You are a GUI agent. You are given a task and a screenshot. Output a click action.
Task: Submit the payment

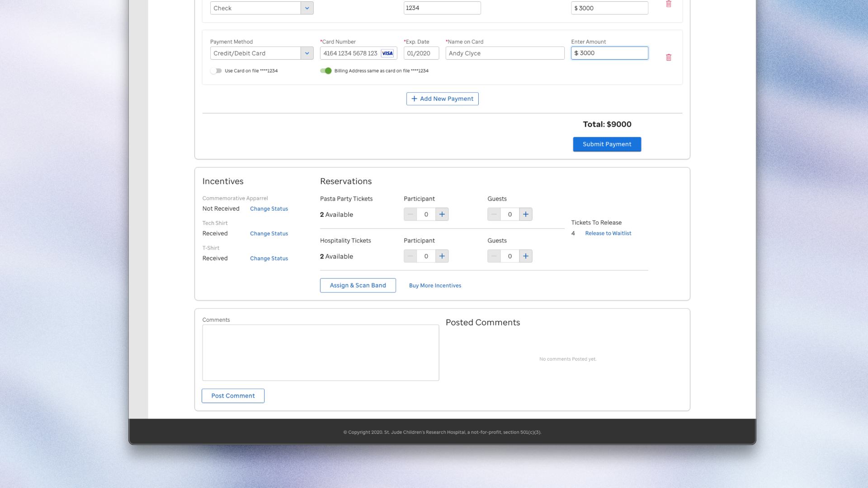[x=607, y=144]
